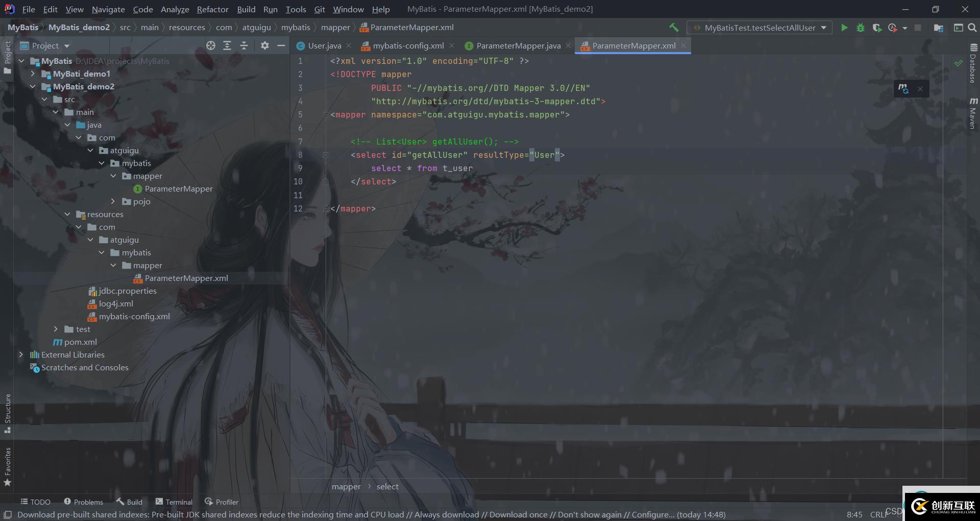Screen dimensions: 980x521
Task: Select ParameterMapper interface in tree
Action: (x=179, y=188)
